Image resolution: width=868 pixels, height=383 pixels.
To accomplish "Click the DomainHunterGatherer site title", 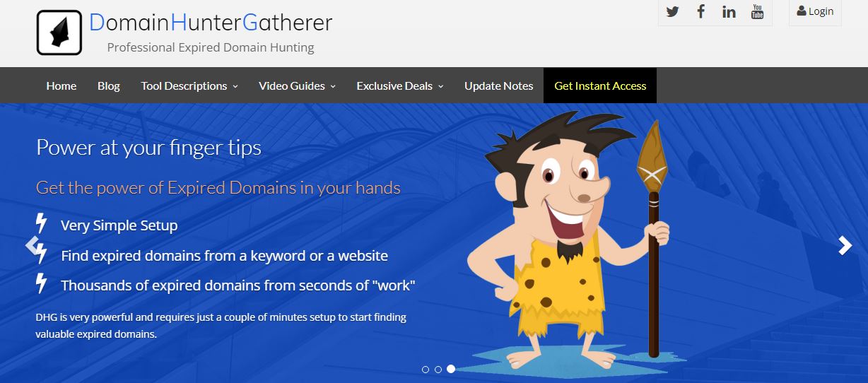I will tap(211, 23).
